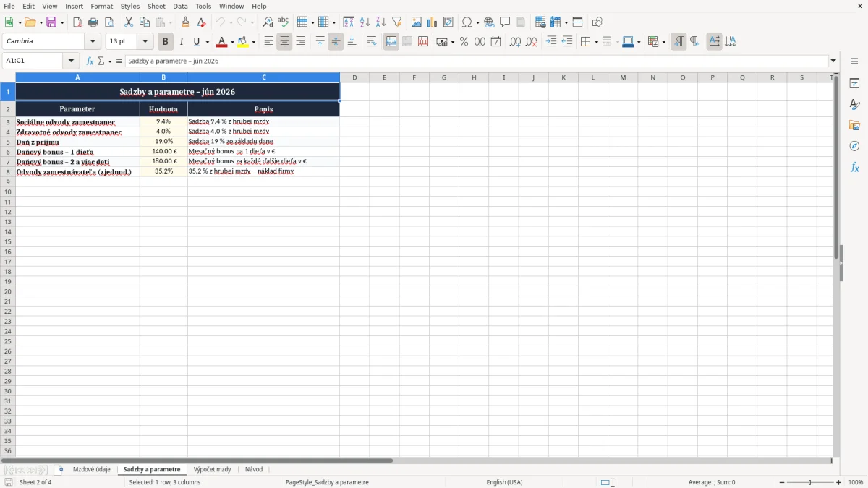Screen dimensions: 868x488
Task: Expand the formula bar
Action: pos(833,61)
